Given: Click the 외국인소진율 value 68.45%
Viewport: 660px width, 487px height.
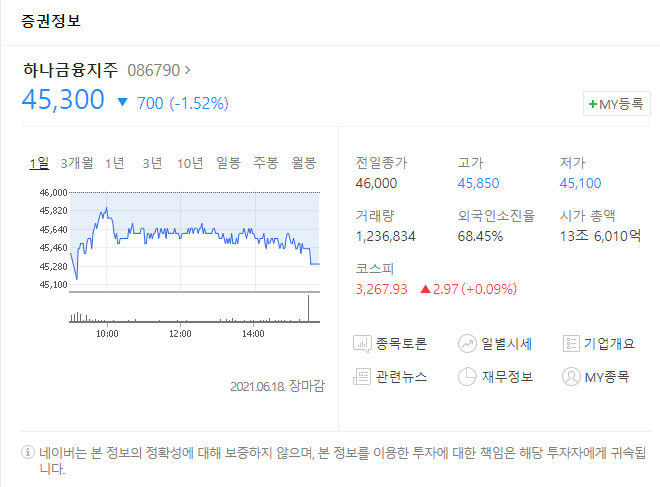Looking at the screenshot, I should point(480,236).
